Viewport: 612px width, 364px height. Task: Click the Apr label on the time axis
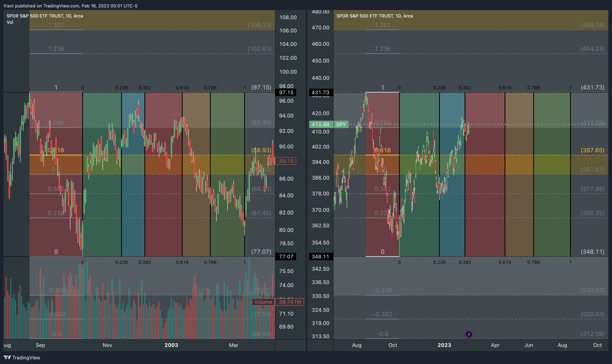(495, 345)
